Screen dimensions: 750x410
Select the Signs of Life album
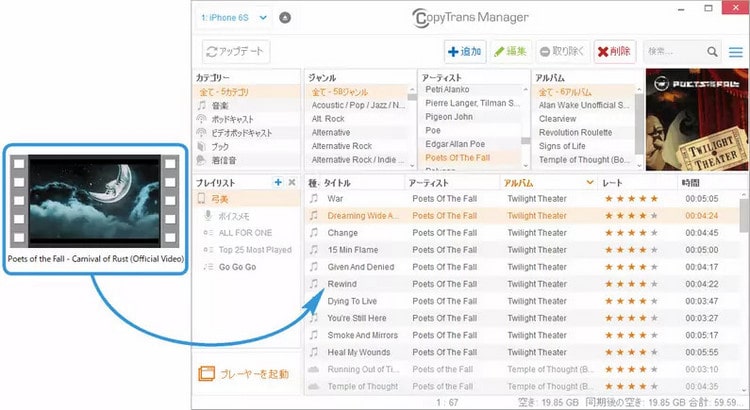[584, 146]
